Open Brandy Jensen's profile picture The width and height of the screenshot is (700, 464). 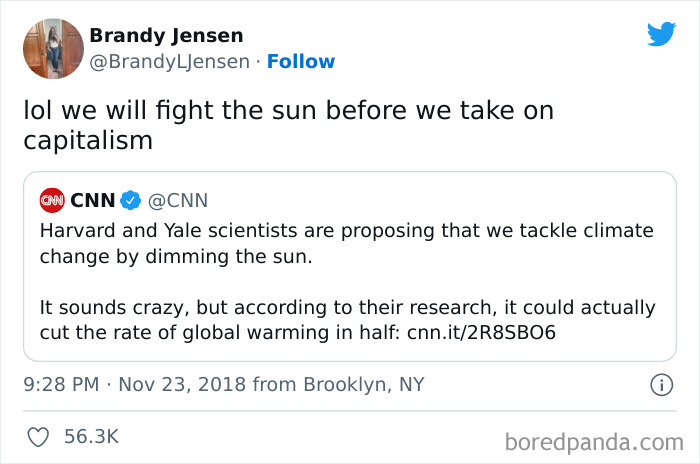pyautogui.click(x=53, y=49)
